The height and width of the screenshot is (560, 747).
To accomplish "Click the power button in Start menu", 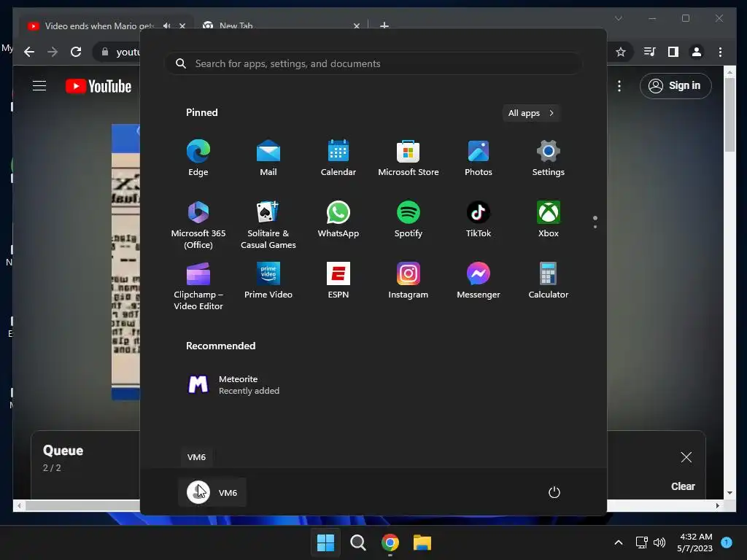I will [554, 492].
